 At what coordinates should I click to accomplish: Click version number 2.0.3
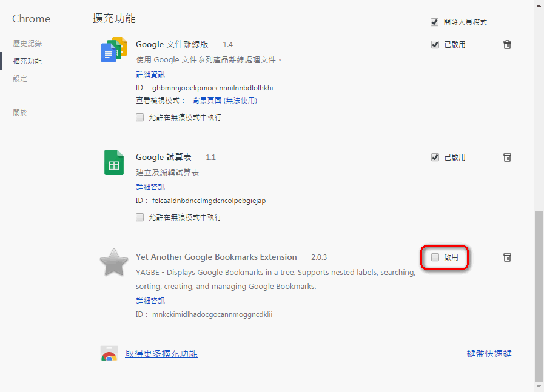tap(319, 257)
